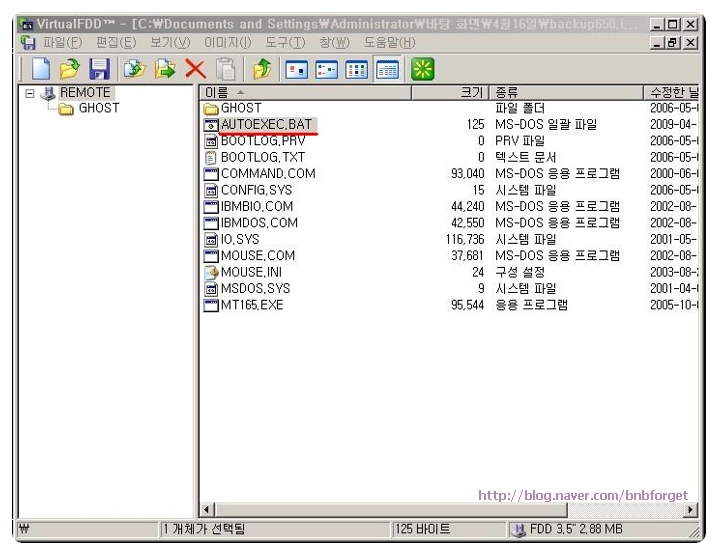Click the FDD 3.5" 2.88 MB status text
The image size is (718, 555).
[576, 529]
